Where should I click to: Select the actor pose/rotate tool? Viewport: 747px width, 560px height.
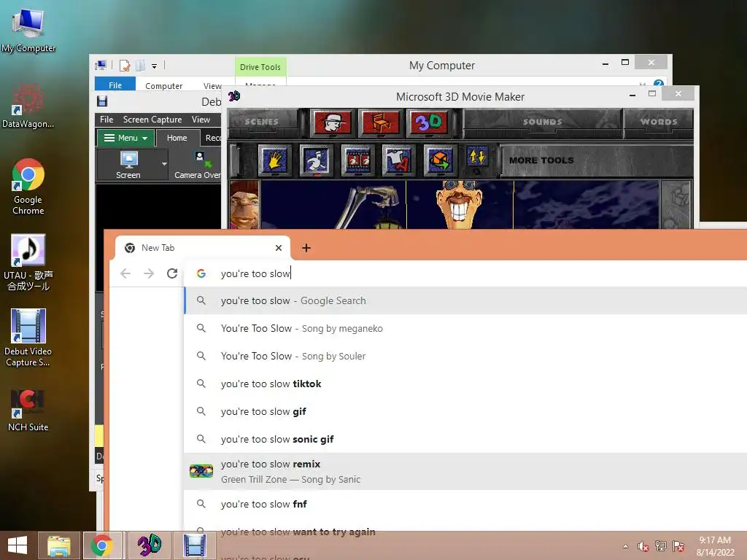316,160
